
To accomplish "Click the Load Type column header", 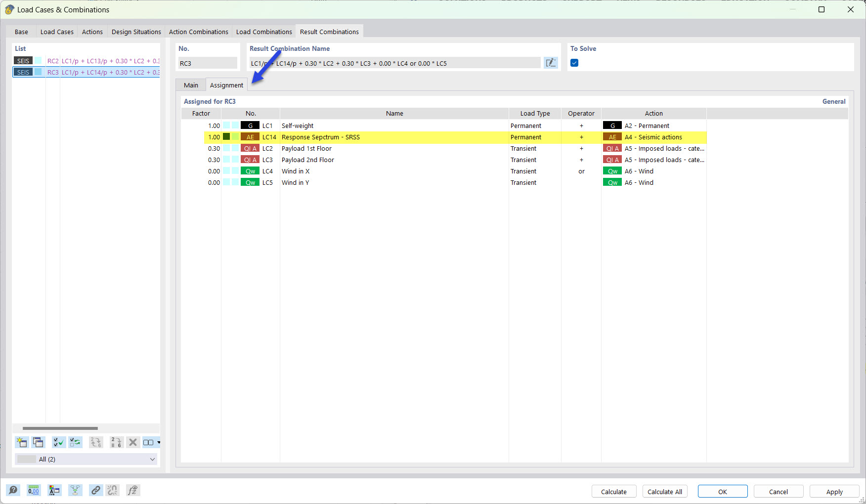I will [x=535, y=113].
